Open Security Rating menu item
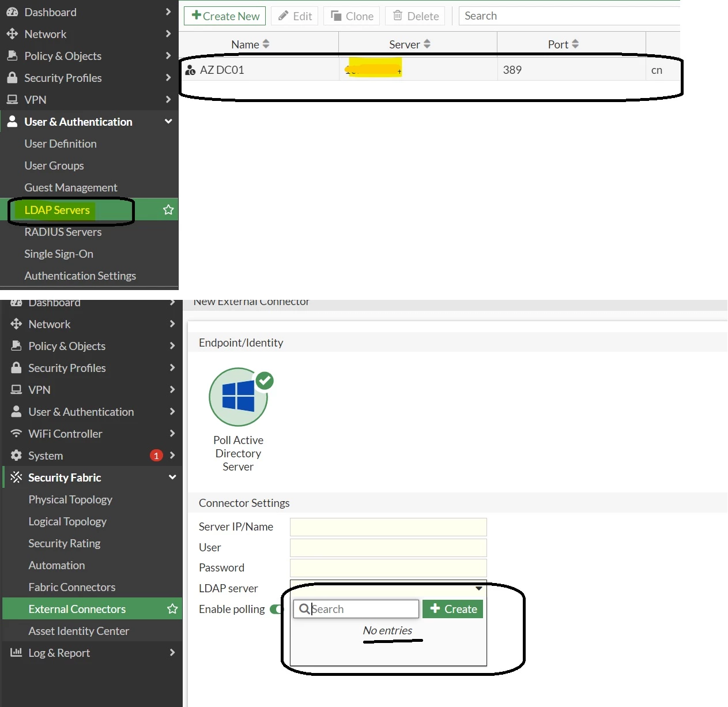 pos(65,543)
